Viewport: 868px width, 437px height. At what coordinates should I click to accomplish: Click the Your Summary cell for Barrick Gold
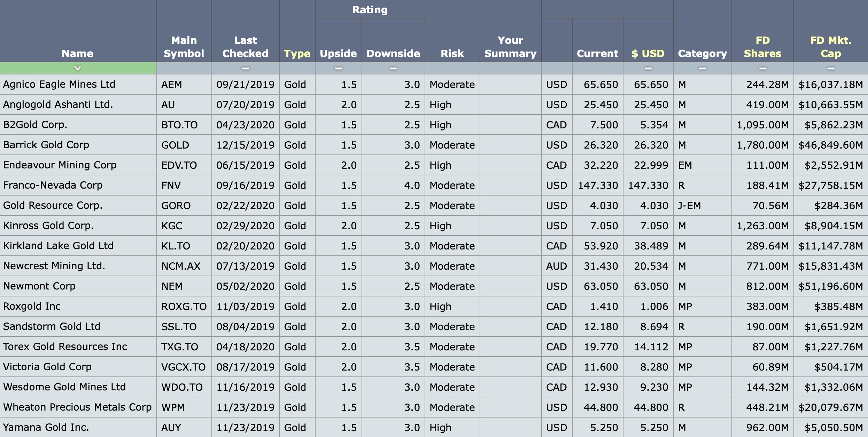click(x=510, y=145)
